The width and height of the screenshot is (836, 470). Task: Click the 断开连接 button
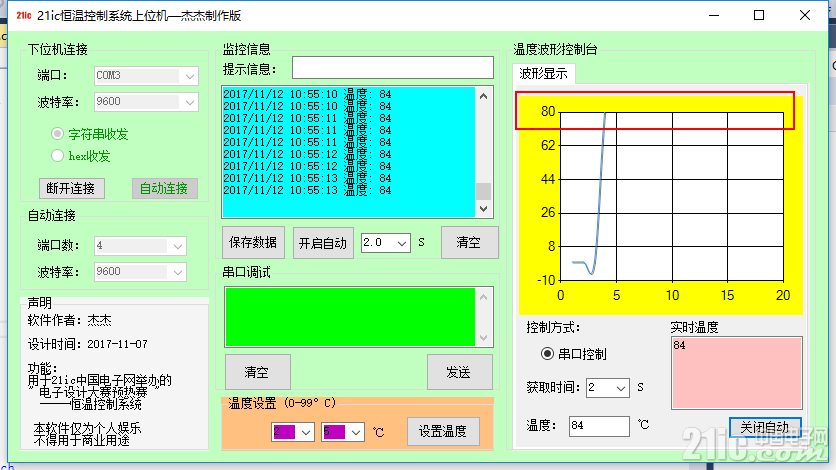[x=71, y=188]
